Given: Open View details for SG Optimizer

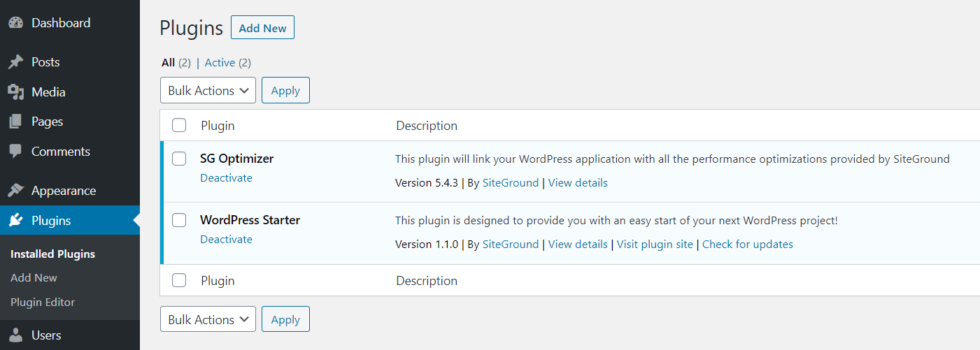Looking at the screenshot, I should pos(578,183).
